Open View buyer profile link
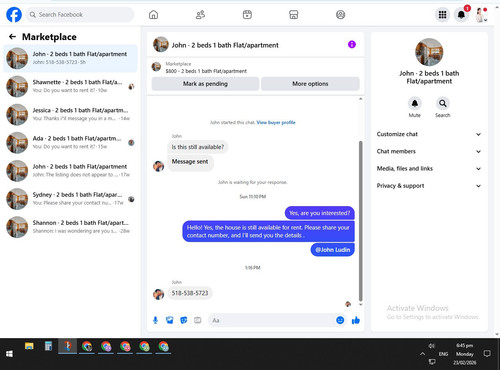The width and height of the screenshot is (500, 370). (276, 122)
